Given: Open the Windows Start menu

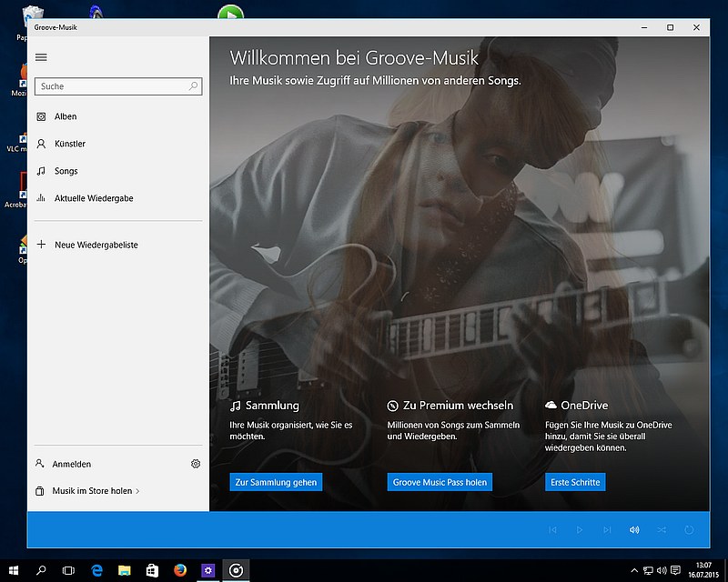Looking at the screenshot, I should click(x=14, y=570).
